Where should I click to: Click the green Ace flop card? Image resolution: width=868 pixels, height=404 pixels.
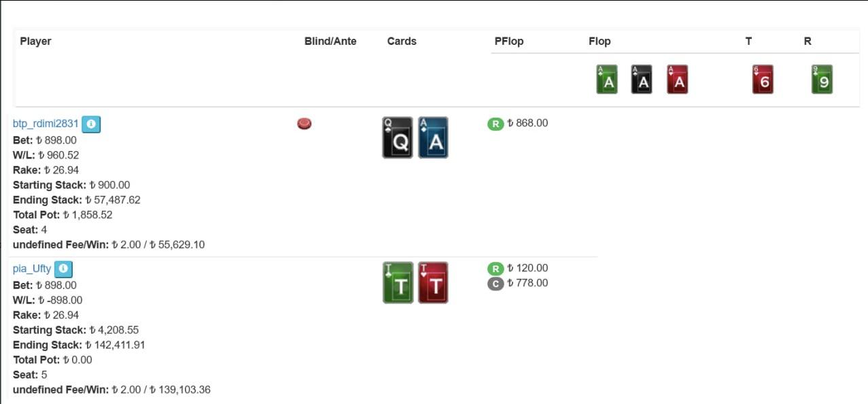coord(607,80)
